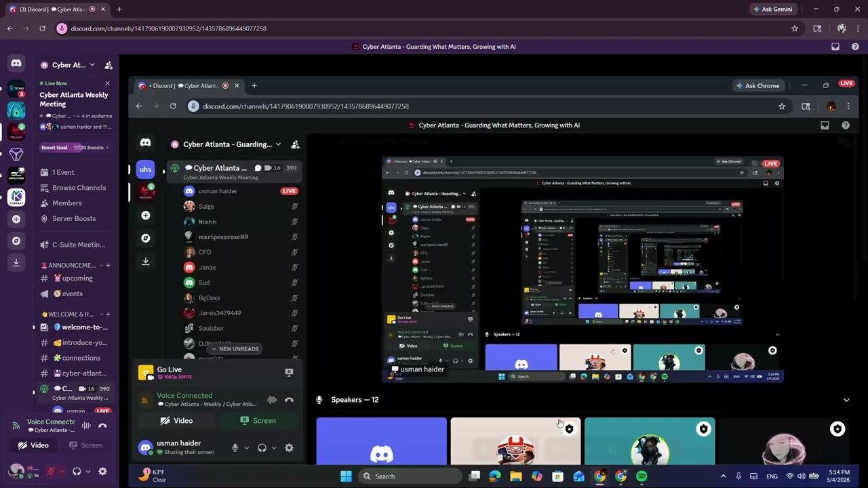The image size is (868, 488).
Task: Open the introduce-yo... channel
Action: coord(76,343)
